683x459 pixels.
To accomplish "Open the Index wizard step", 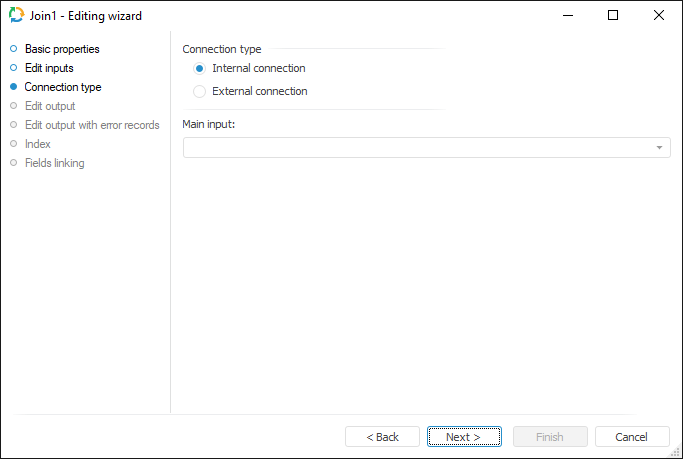I will [38, 144].
